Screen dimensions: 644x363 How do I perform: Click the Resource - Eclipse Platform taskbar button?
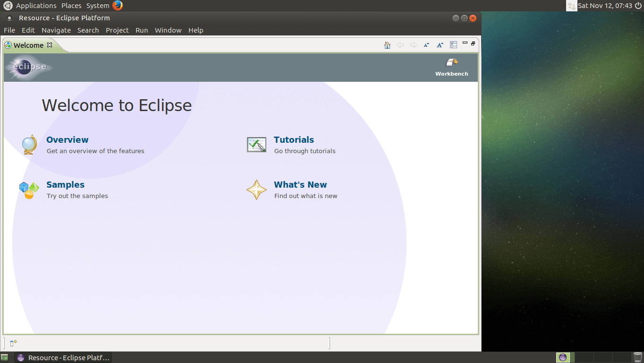click(x=64, y=358)
